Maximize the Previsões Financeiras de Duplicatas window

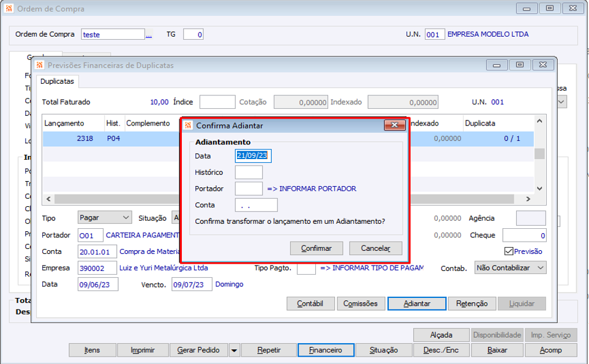[520, 65]
